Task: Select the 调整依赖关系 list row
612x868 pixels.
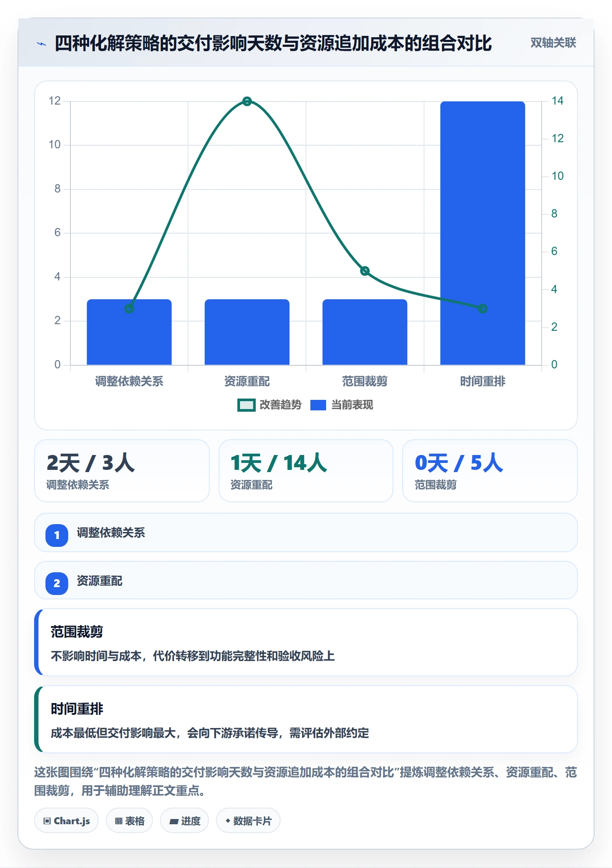Action: coord(306,532)
